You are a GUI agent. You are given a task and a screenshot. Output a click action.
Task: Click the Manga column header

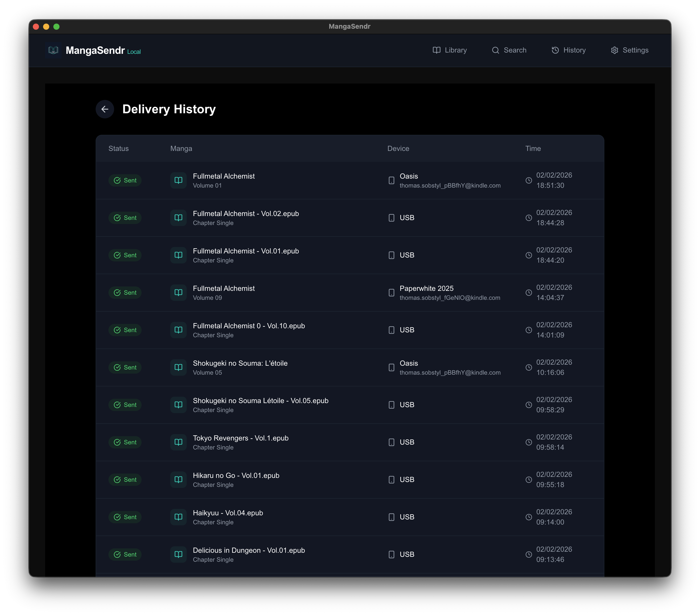point(181,149)
